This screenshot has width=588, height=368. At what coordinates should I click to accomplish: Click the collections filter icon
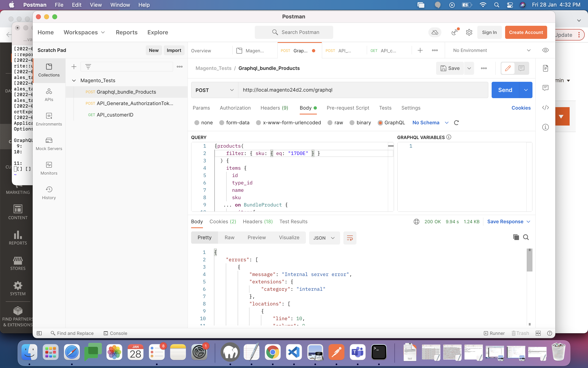[88, 67]
